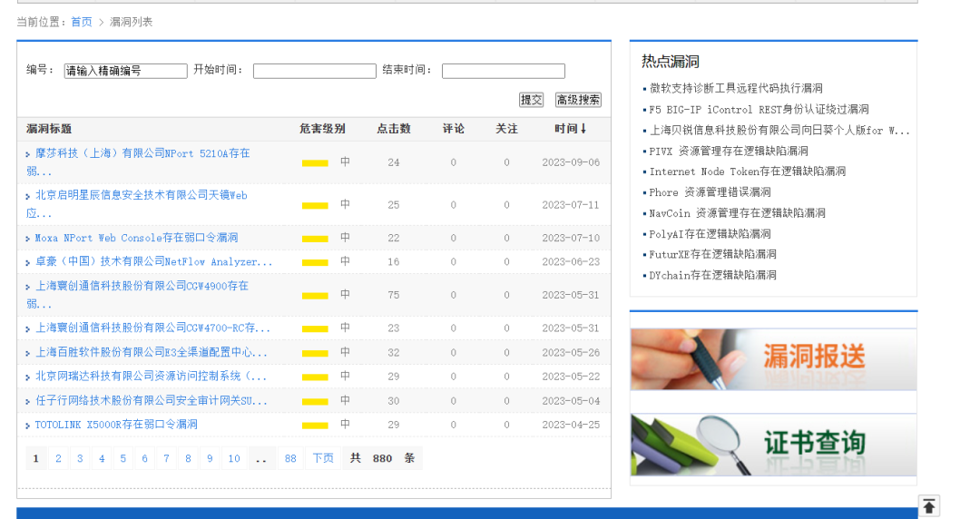The width and height of the screenshot is (980, 519).
Task: Select current page 1 in pagination
Action: pyautogui.click(x=35, y=458)
